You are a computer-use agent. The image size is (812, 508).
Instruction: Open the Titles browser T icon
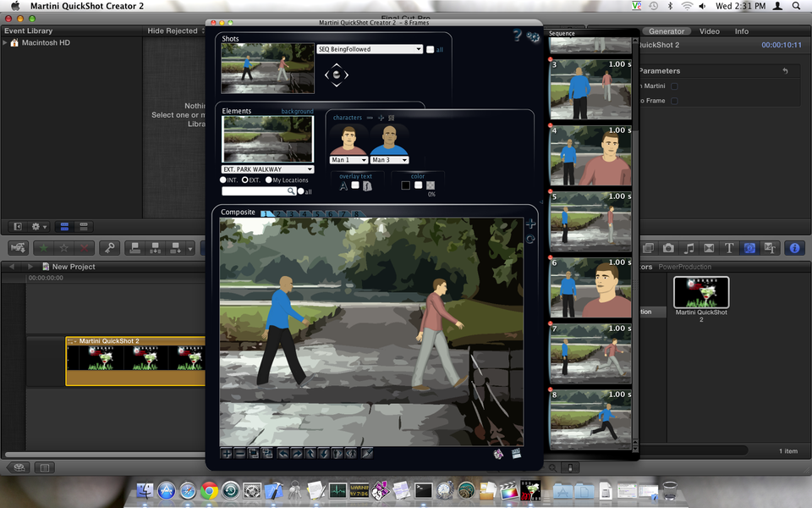point(728,248)
